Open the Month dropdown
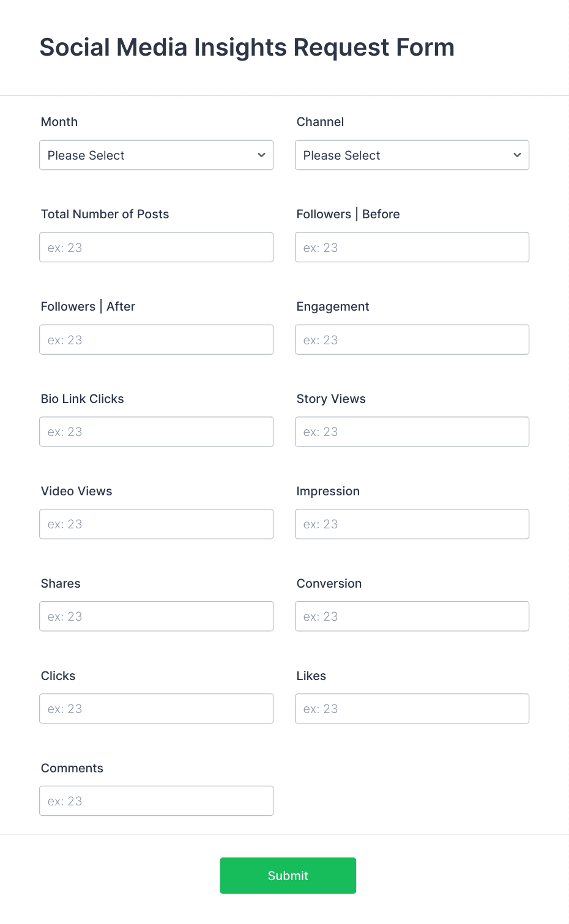This screenshot has height=924, width=569. (x=156, y=155)
